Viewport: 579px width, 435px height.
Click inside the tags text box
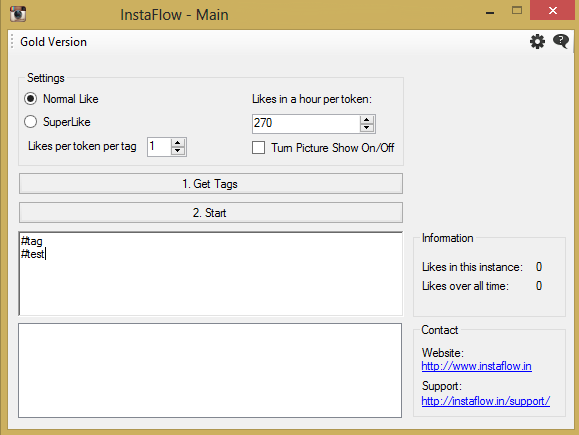click(211, 274)
